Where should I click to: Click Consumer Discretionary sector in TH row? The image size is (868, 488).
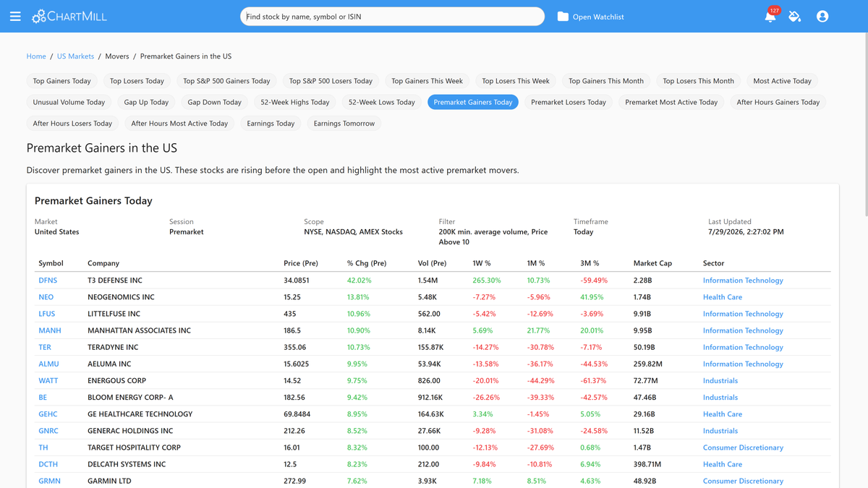743,448
